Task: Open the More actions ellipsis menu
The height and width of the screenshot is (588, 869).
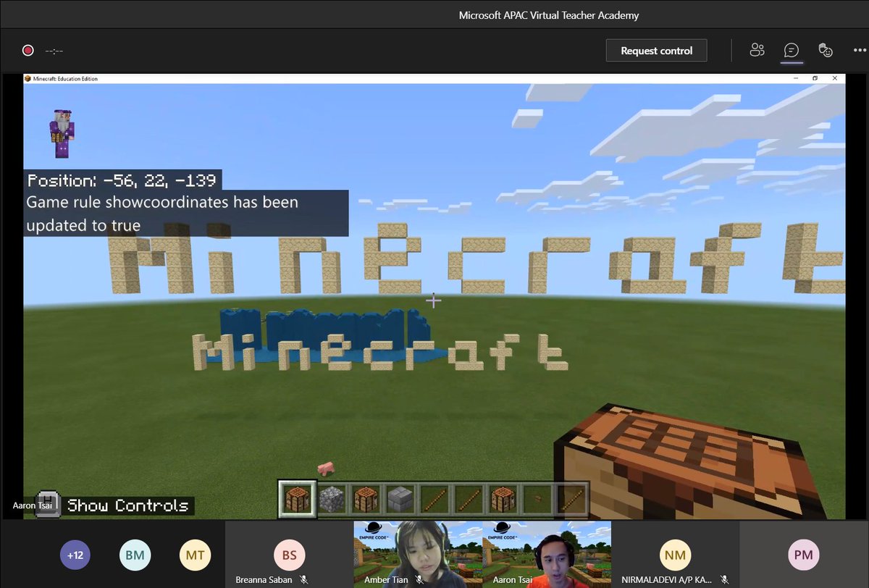Action: tap(860, 51)
